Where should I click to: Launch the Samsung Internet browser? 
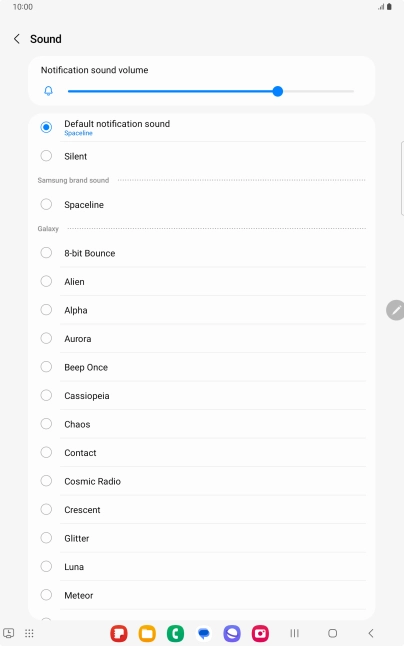232,633
